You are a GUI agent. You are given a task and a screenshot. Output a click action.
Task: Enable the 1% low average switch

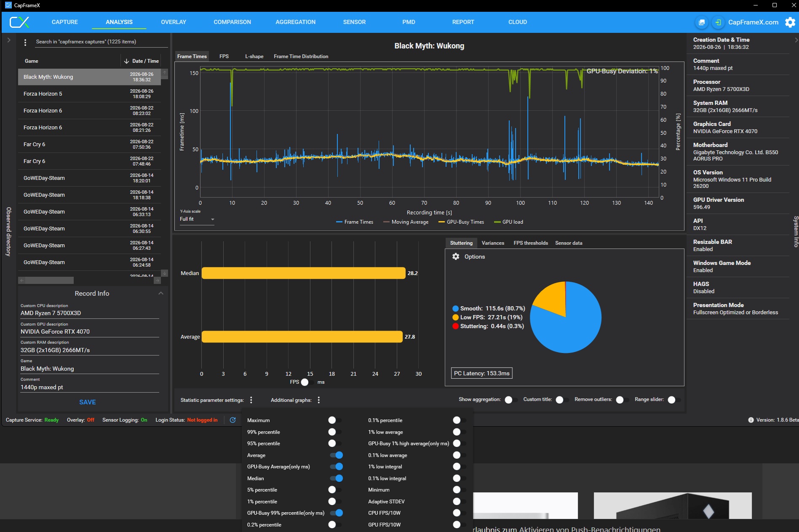[x=459, y=432]
